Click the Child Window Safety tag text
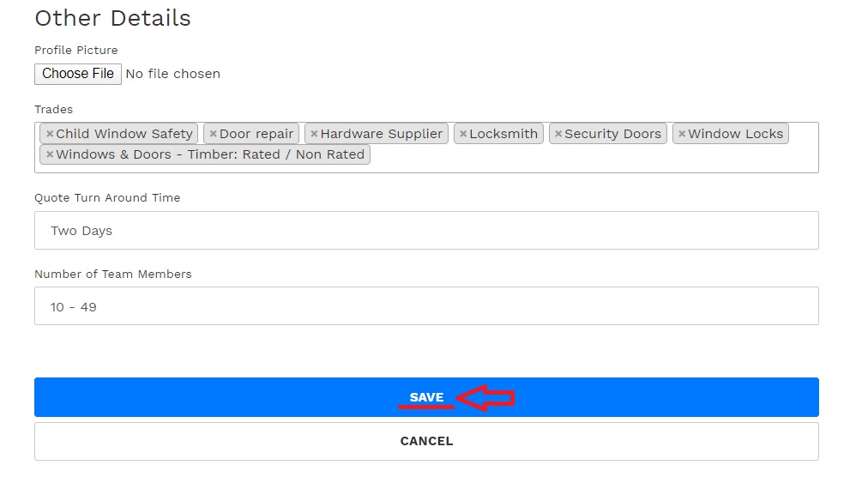 (x=124, y=134)
